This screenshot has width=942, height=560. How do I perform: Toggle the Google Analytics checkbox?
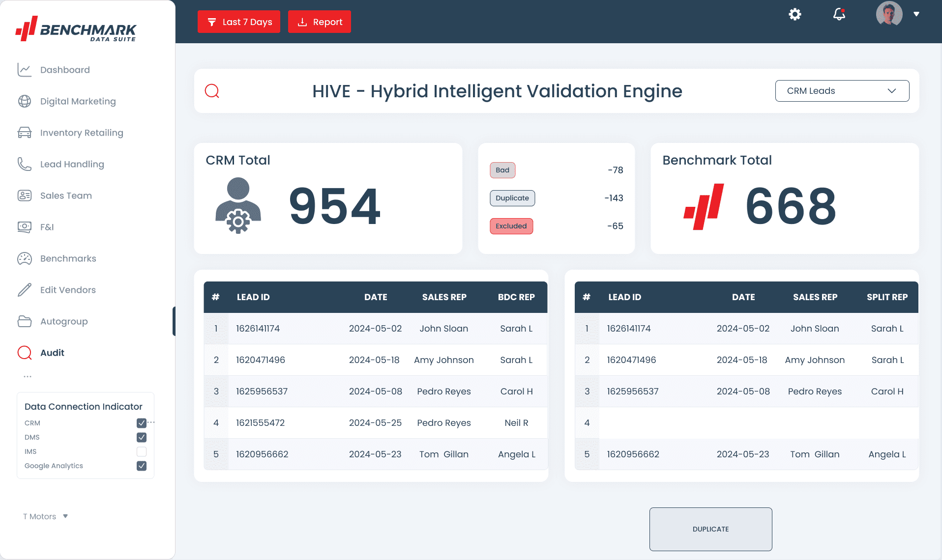[x=142, y=466]
